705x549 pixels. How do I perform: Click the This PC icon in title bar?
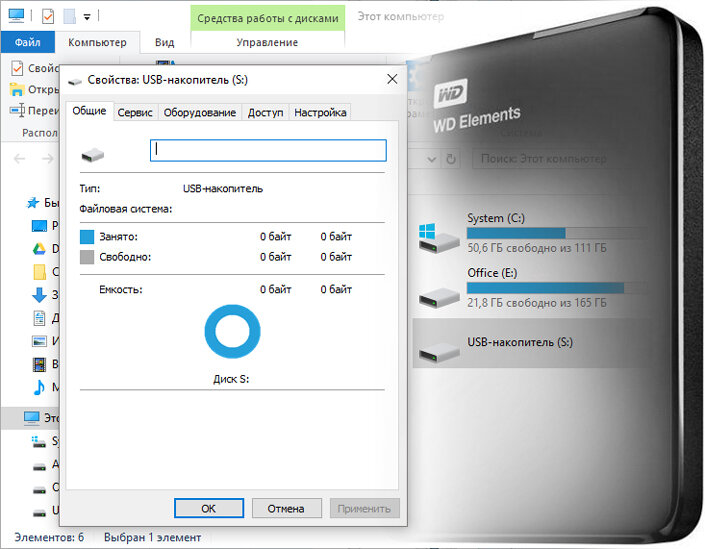[x=16, y=16]
